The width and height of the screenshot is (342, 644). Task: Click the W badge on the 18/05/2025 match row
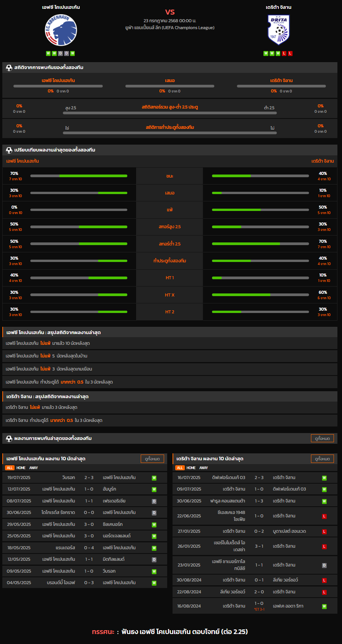click(154, 548)
